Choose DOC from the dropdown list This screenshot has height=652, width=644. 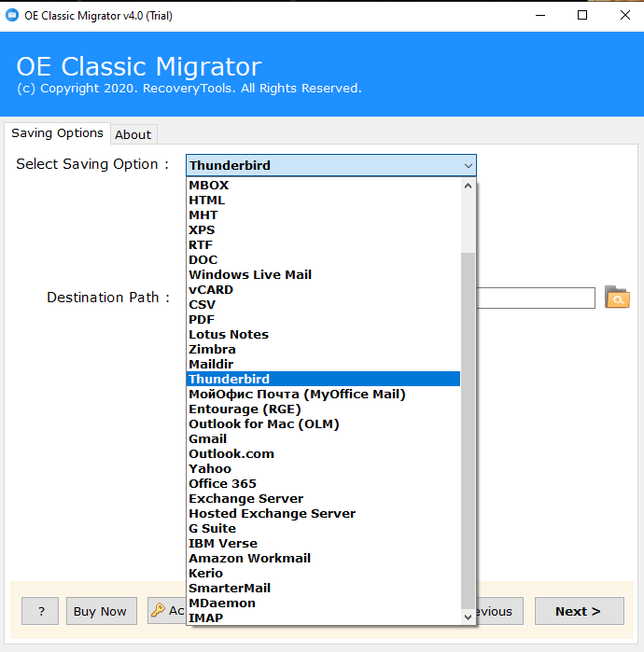(x=324, y=260)
